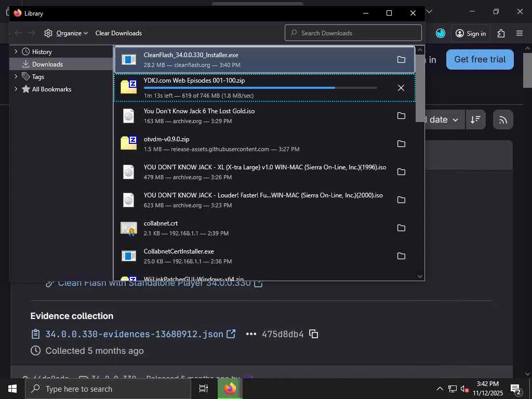Click the Lost Gold iso disc icon
Image resolution: width=532 pixels, height=399 pixels.
click(129, 116)
